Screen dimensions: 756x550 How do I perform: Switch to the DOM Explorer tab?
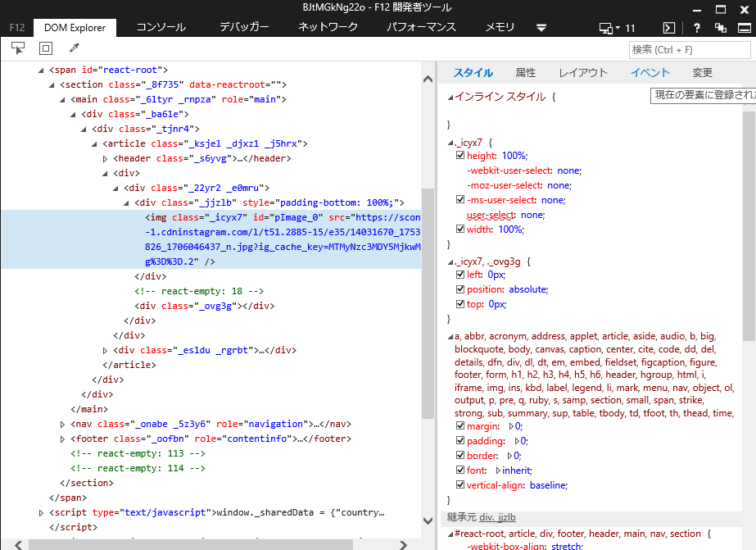[75, 28]
